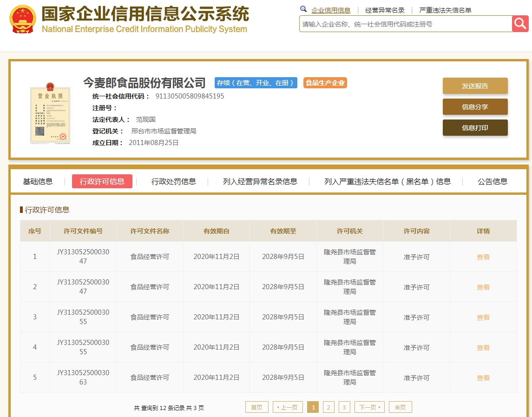
Task: Click 查看 link in row 2
Action: point(483,287)
